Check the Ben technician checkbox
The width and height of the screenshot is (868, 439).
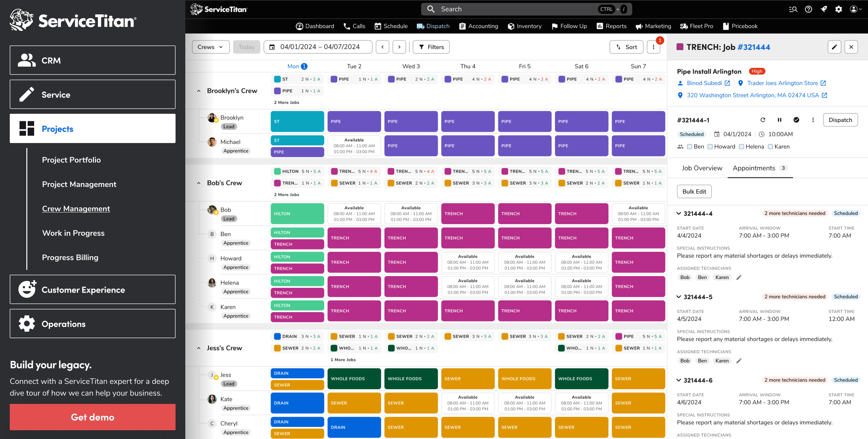point(690,147)
